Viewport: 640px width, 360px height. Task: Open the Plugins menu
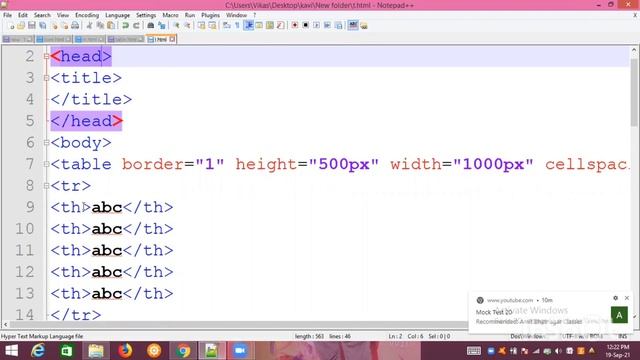coord(210,15)
